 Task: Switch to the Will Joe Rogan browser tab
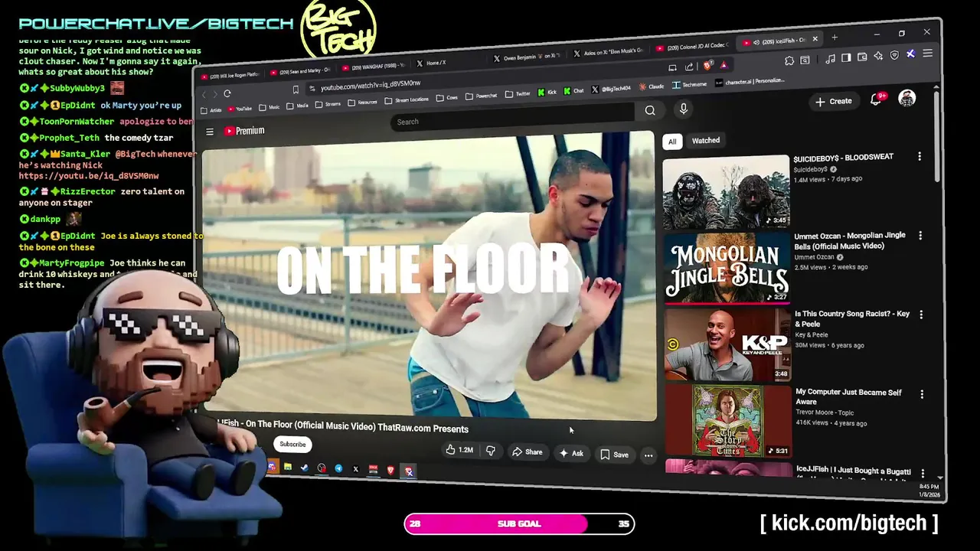230,76
